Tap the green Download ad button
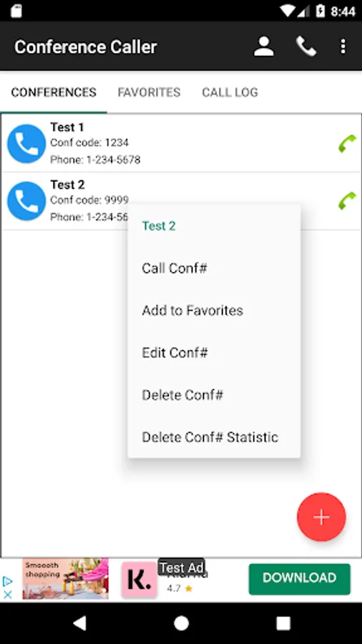362x644 pixels. tap(300, 579)
